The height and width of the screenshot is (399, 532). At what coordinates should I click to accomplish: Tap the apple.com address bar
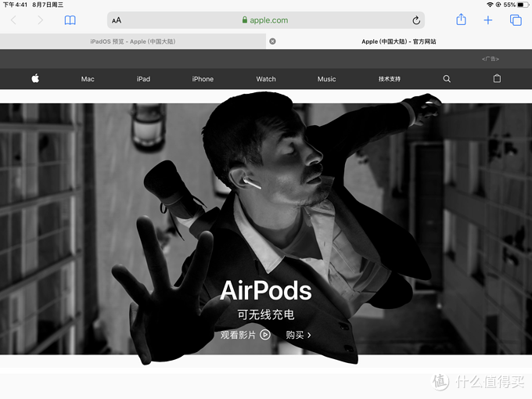[266, 20]
